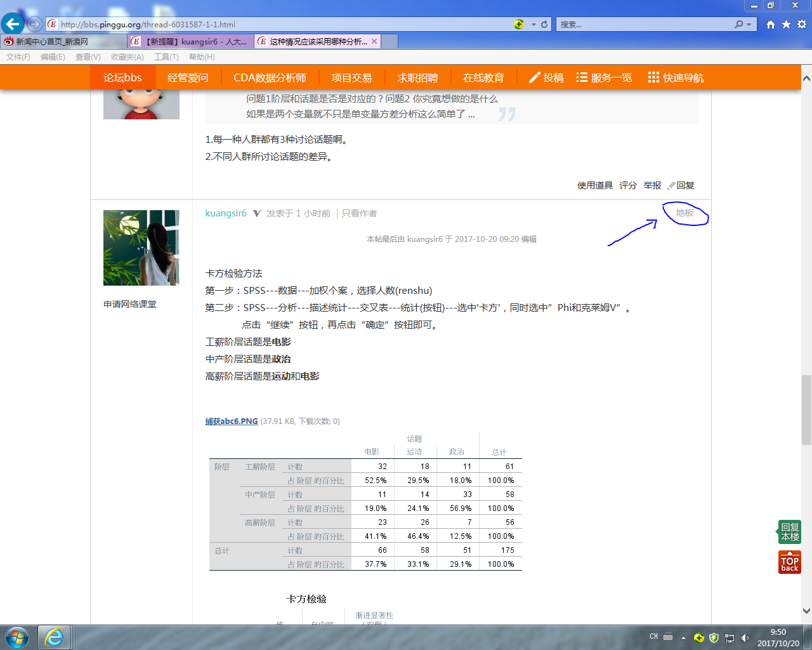Expand 快速导航 grid menu
This screenshot has height=650, width=812.
click(676, 77)
